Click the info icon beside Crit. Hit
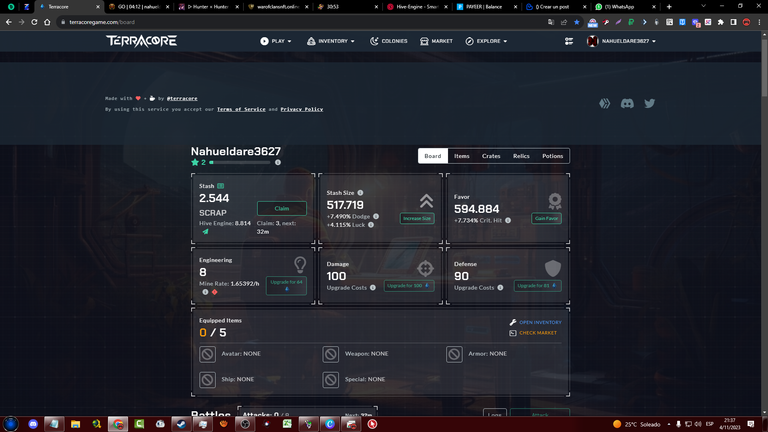The width and height of the screenshot is (768, 432). [x=508, y=220]
